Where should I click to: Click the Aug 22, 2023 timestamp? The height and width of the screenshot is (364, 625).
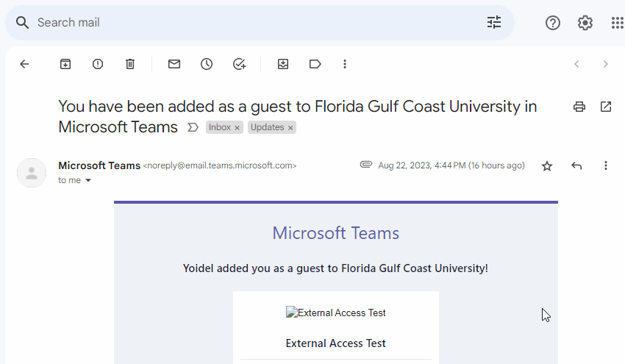451,165
